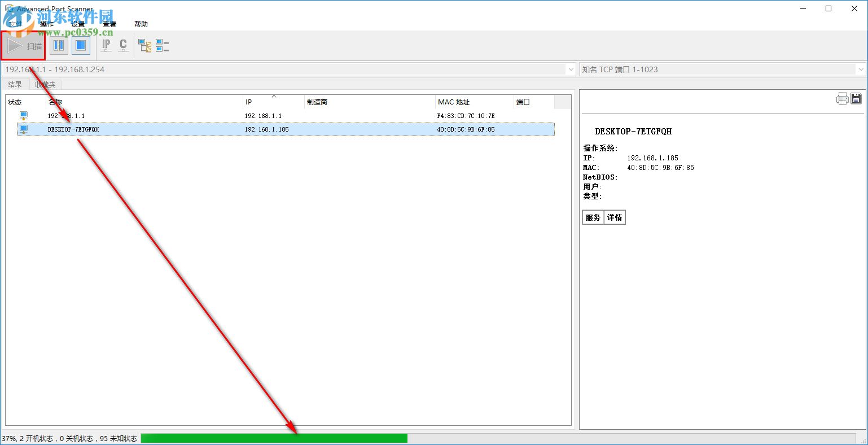Switch results to list view
This screenshot has width=868, height=445.
coord(162,45)
